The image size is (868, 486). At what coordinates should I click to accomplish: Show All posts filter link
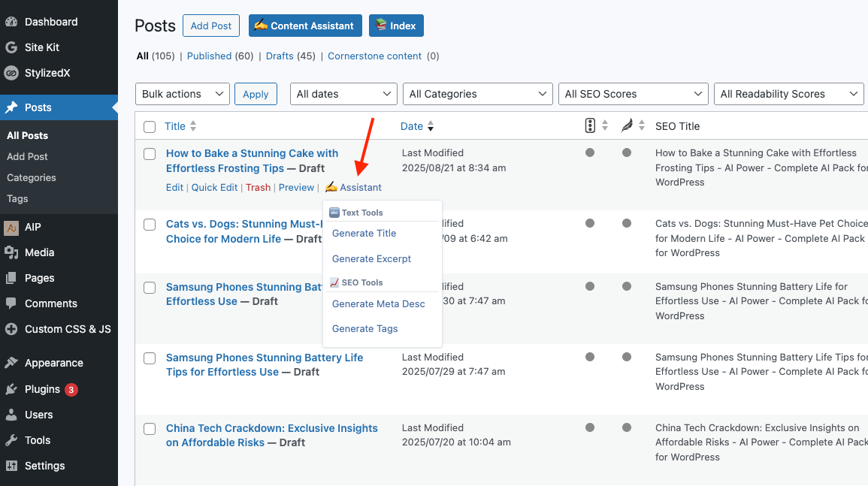[143, 56]
